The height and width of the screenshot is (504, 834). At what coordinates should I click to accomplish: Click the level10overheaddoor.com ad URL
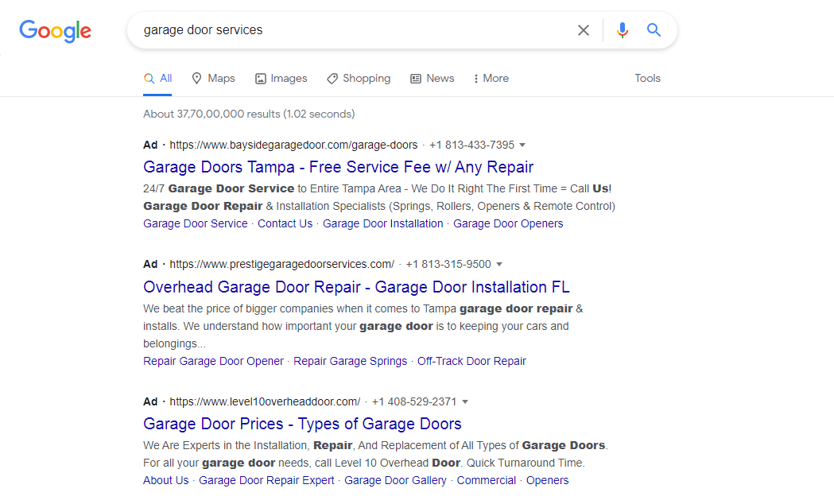click(265, 402)
